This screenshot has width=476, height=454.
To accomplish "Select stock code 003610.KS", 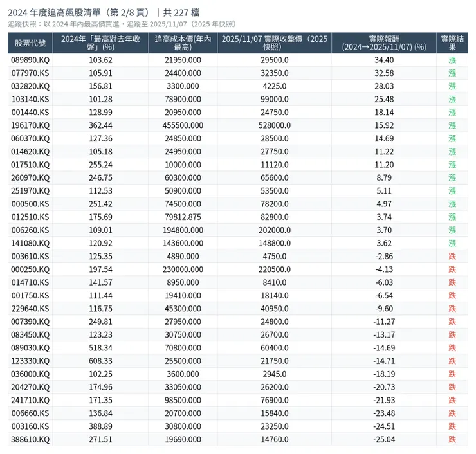I will point(30,257).
